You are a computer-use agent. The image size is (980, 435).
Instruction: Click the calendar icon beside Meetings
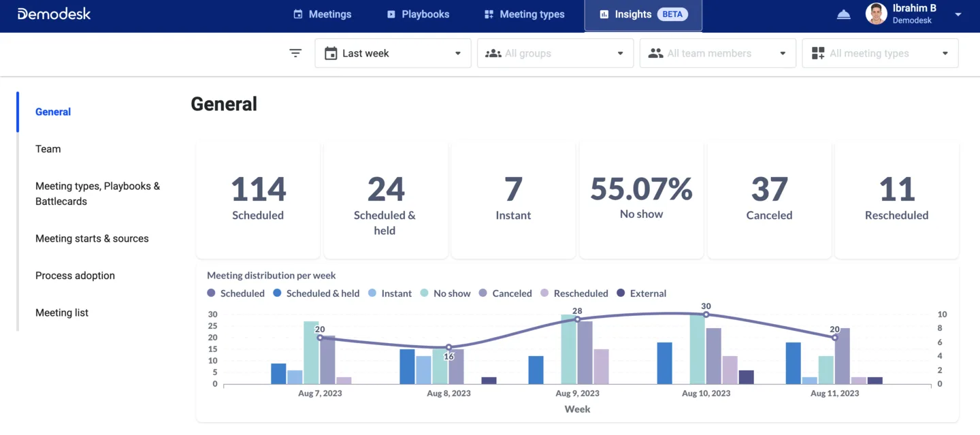(297, 14)
